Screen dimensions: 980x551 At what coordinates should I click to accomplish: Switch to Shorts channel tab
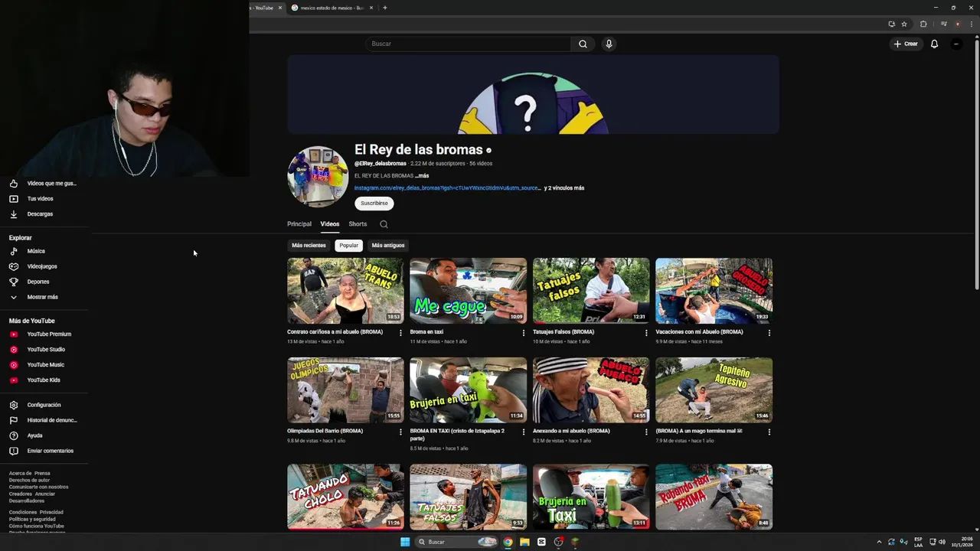(x=358, y=224)
